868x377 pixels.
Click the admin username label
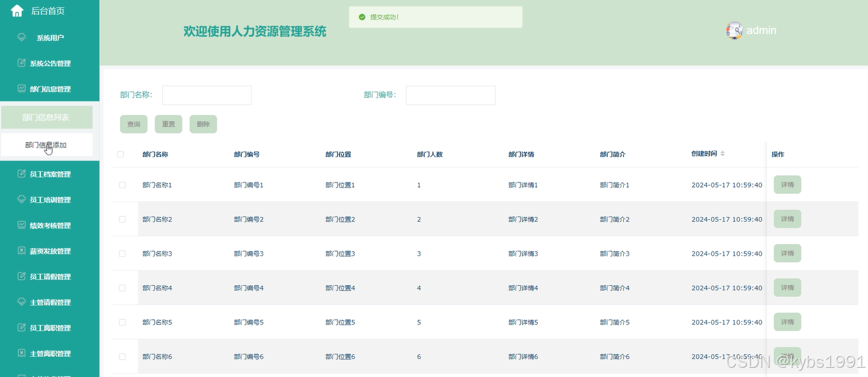(x=761, y=30)
